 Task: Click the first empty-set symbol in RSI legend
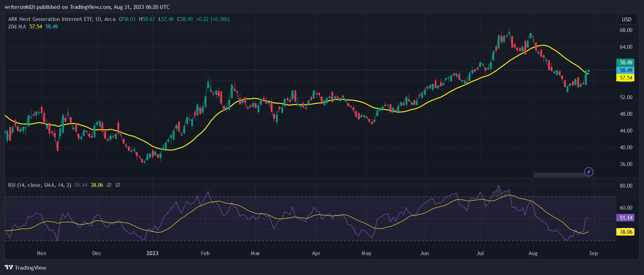[x=109, y=185]
